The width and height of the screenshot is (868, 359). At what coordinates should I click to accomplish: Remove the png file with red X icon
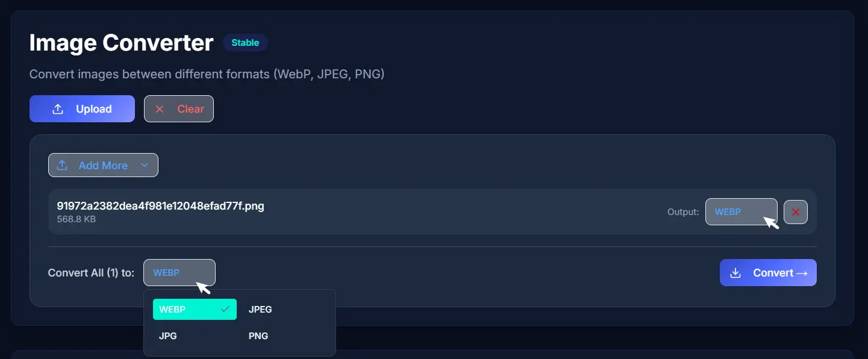coord(795,212)
